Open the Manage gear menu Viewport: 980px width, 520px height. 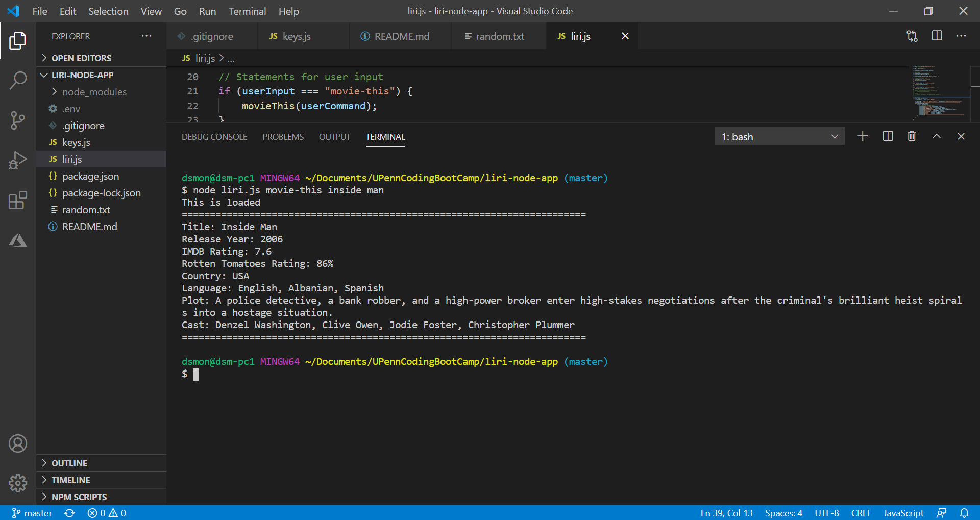tap(18, 483)
